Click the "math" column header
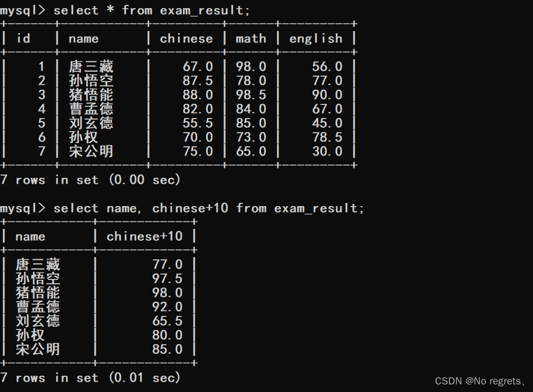 (x=251, y=39)
